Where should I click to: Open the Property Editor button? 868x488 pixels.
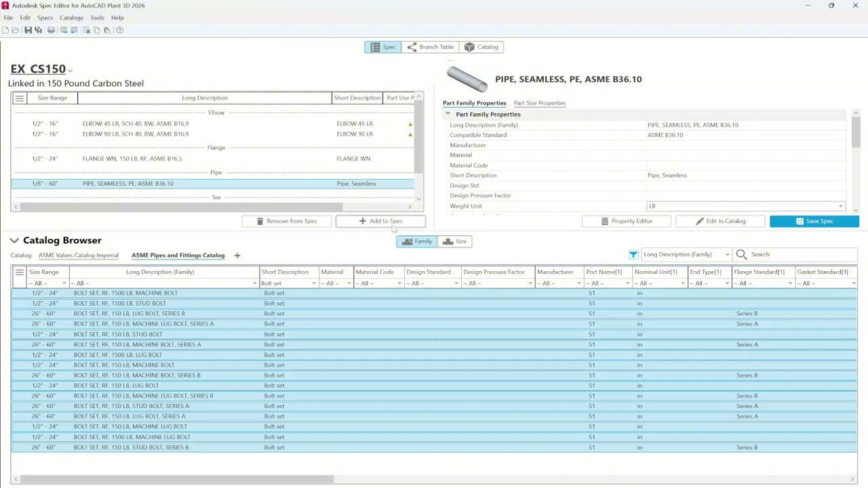point(627,221)
